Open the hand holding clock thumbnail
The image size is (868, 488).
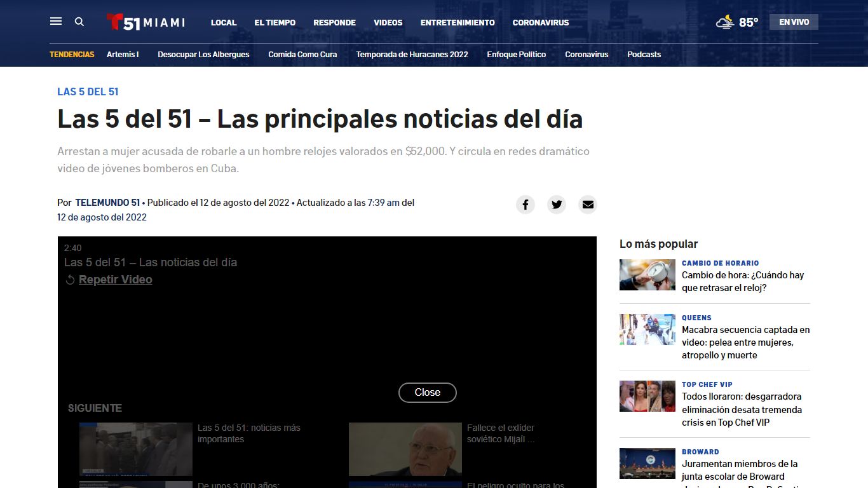click(x=648, y=274)
